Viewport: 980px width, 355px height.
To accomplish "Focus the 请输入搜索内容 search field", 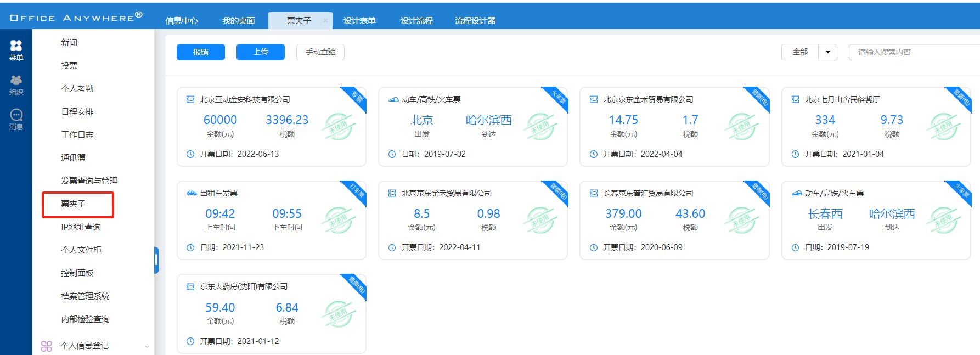I will 914,52.
